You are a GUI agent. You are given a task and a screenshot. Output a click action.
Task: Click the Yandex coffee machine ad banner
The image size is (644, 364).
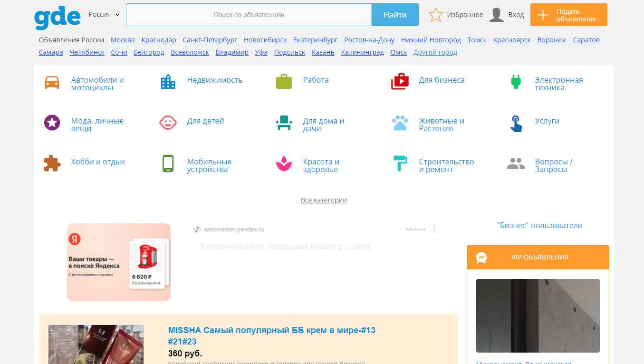119,262
